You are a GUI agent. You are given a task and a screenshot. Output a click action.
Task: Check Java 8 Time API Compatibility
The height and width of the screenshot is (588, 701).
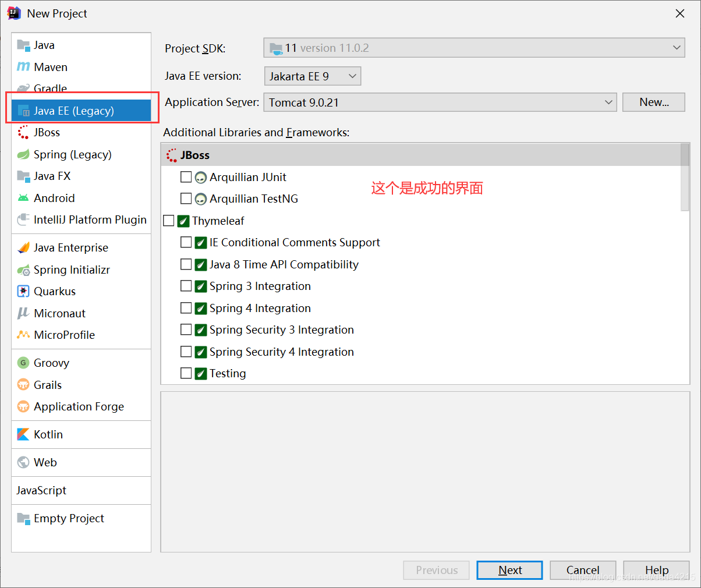[x=186, y=264]
